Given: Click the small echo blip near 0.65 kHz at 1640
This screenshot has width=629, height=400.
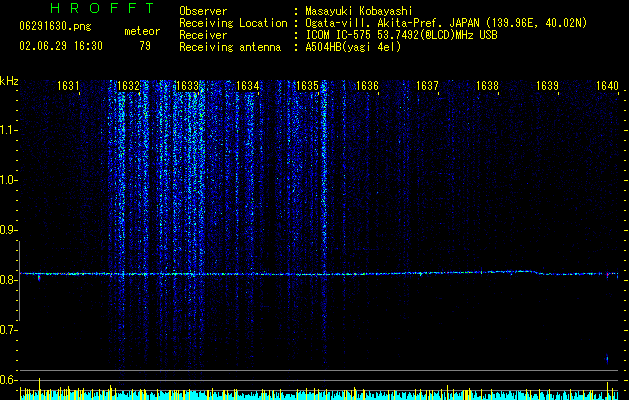Looking at the screenshot, I should pos(607,358).
